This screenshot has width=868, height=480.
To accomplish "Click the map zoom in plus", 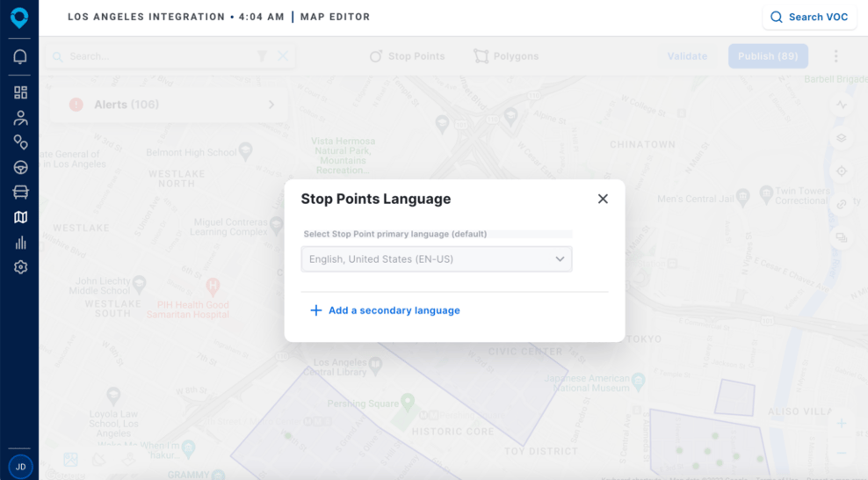I will (x=842, y=424).
